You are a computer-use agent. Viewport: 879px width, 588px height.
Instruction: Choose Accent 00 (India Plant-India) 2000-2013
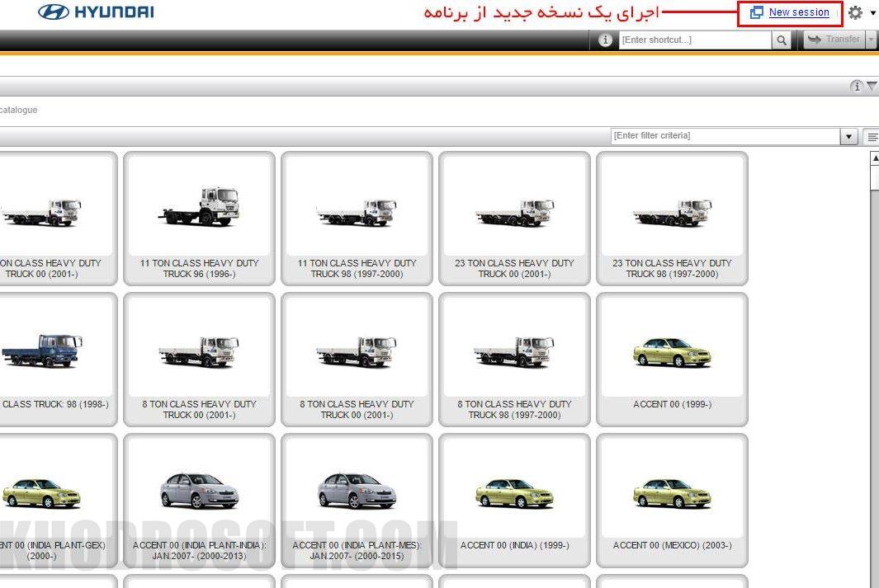click(199, 501)
